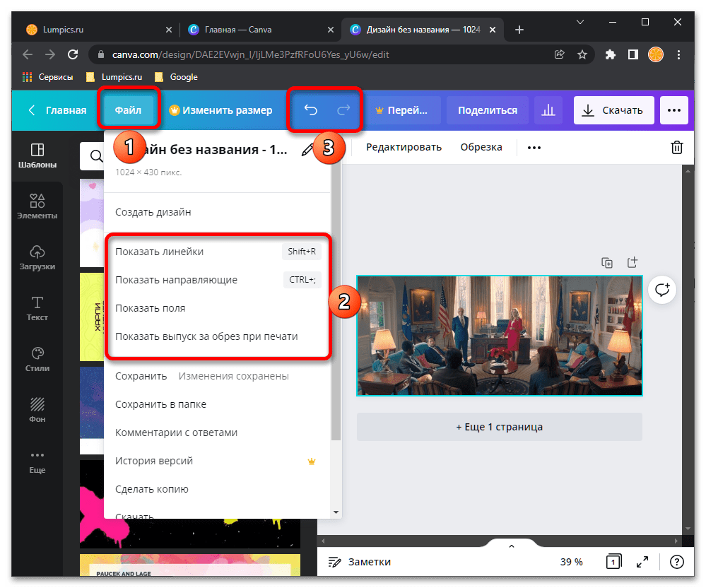Click the trash delete icon

click(677, 147)
